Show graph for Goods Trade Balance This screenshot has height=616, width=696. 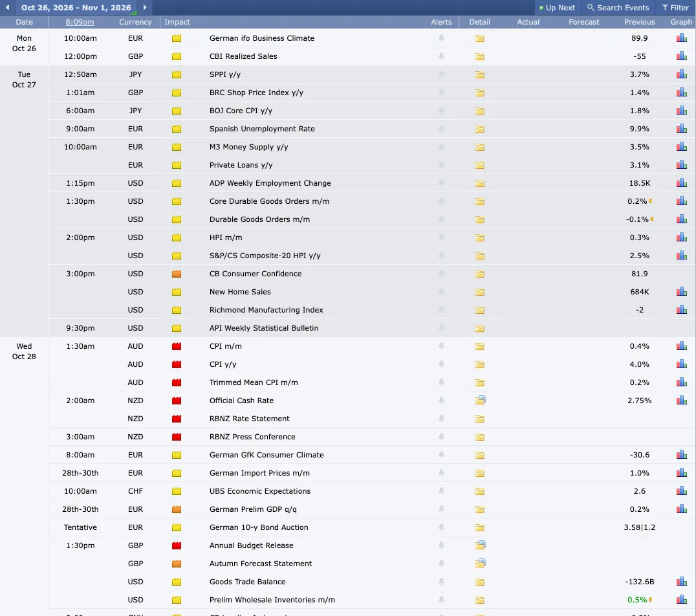(681, 581)
